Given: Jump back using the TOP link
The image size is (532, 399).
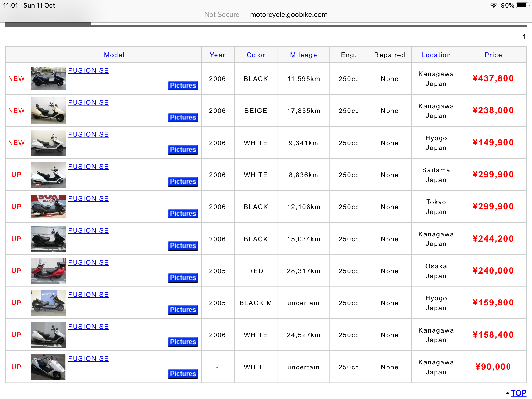Looking at the screenshot, I should click(x=518, y=393).
